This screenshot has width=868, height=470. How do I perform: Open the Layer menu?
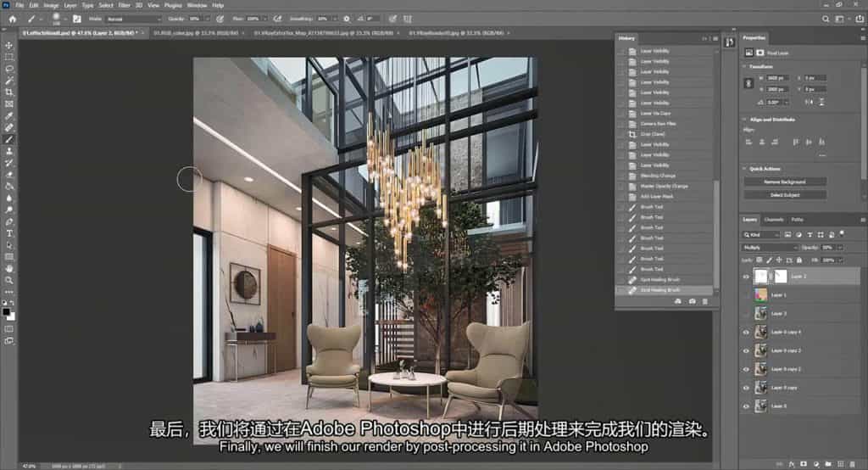tap(70, 5)
